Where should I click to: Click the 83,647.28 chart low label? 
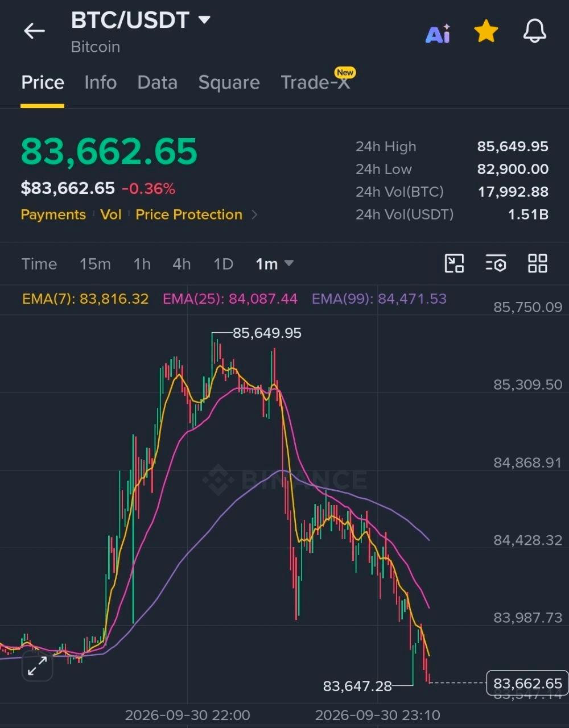pyautogui.click(x=357, y=686)
